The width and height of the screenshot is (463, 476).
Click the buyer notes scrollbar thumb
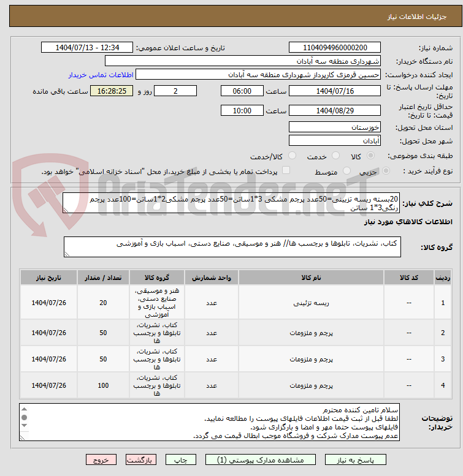click(x=25, y=417)
